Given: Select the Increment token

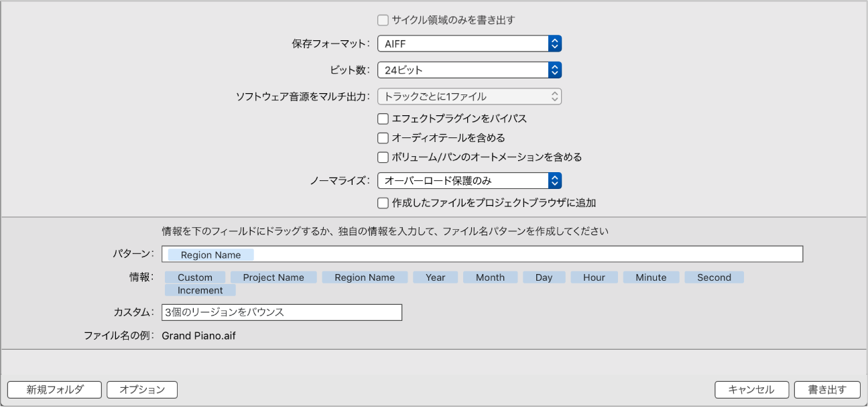Looking at the screenshot, I should click(200, 290).
